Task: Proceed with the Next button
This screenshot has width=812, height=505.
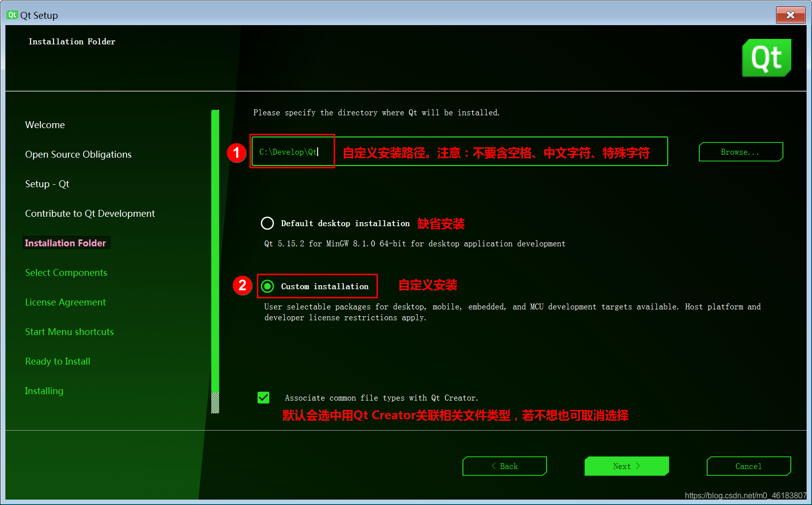Action: tap(627, 466)
